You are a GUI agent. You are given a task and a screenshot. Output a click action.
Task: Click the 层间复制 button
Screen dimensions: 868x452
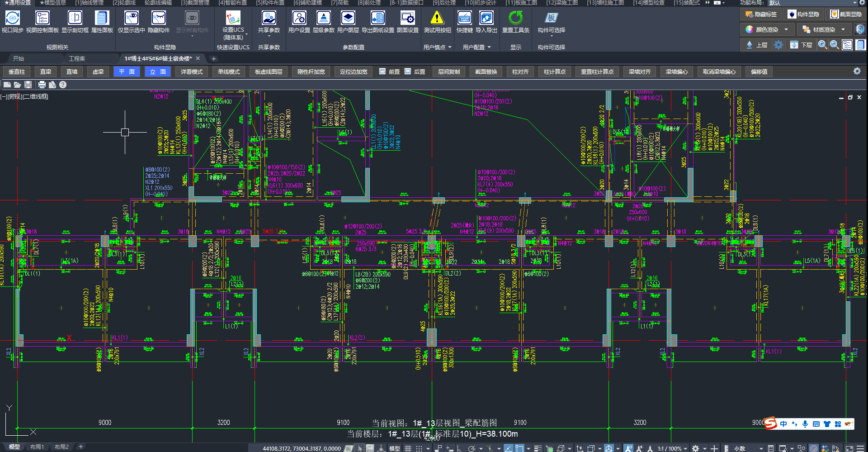point(448,72)
